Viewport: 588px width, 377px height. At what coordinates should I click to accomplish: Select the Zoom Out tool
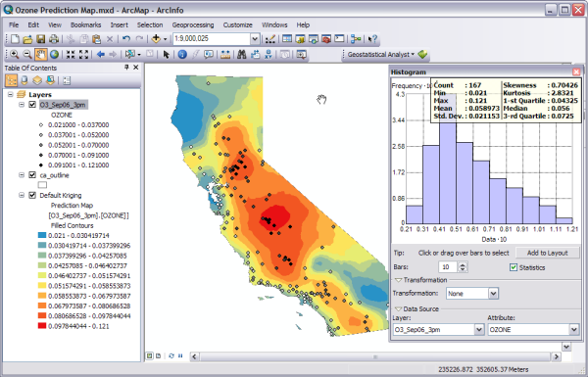pos(27,55)
